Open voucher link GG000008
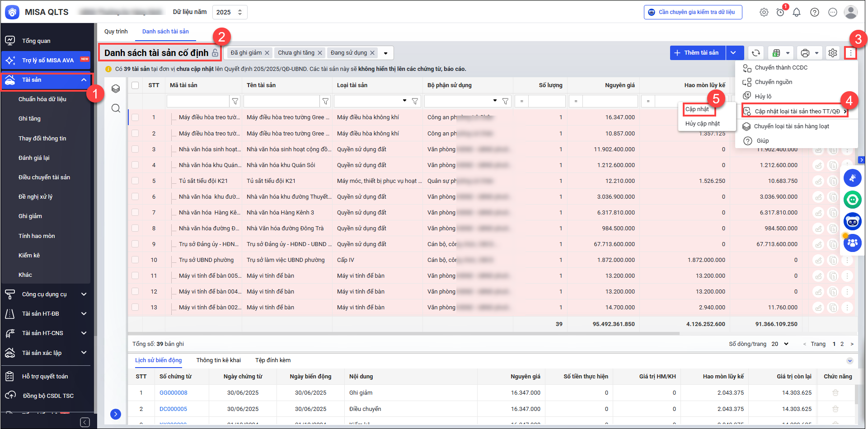The image size is (868, 429). pyautogui.click(x=173, y=393)
